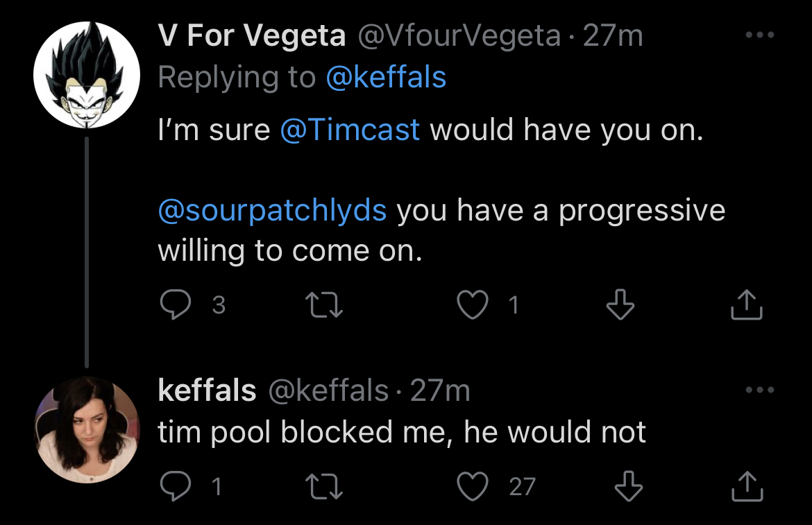This screenshot has height=525, width=812.
Task: Open more options for keffals' tweet
Action: tap(760, 390)
